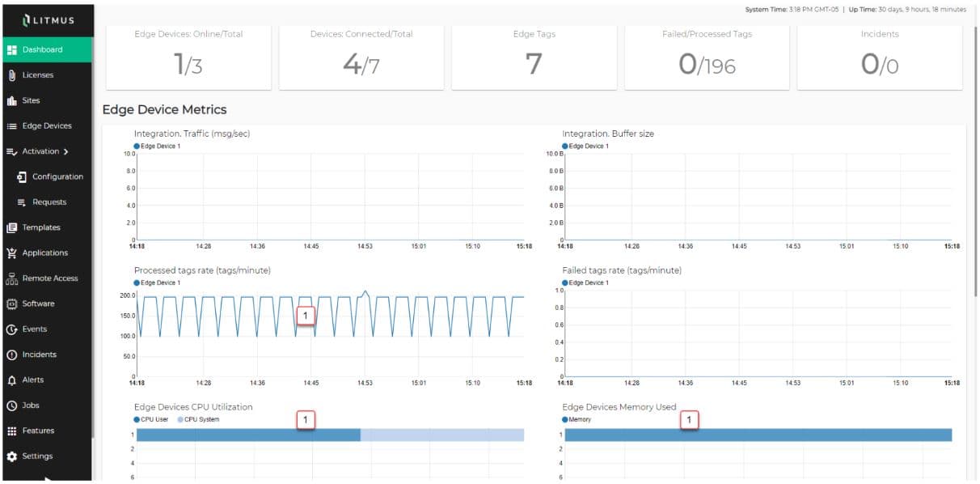
Task: Click the Software chip icon
Action: 12,304
